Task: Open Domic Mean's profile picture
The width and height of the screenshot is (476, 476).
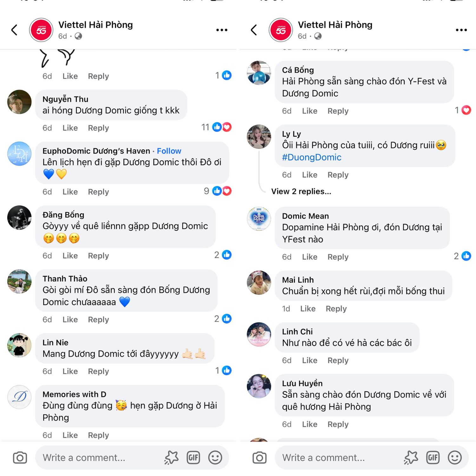Action: pyautogui.click(x=259, y=219)
